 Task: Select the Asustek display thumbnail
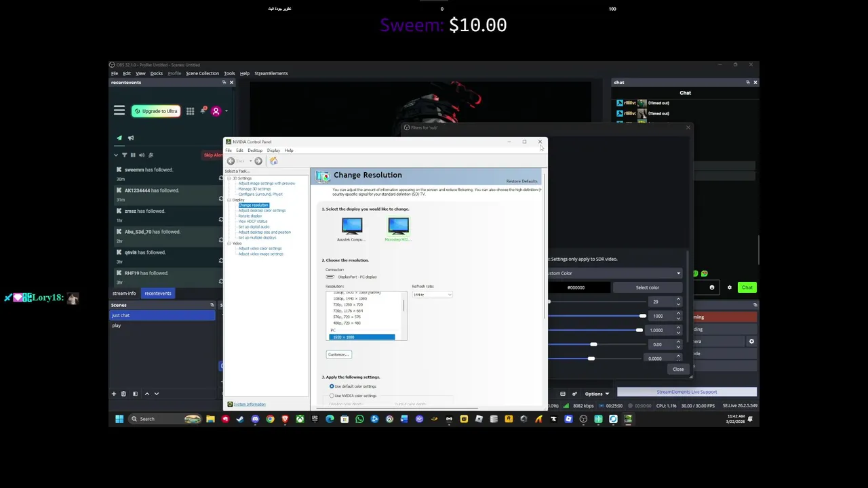pyautogui.click(x=352, y=229)
